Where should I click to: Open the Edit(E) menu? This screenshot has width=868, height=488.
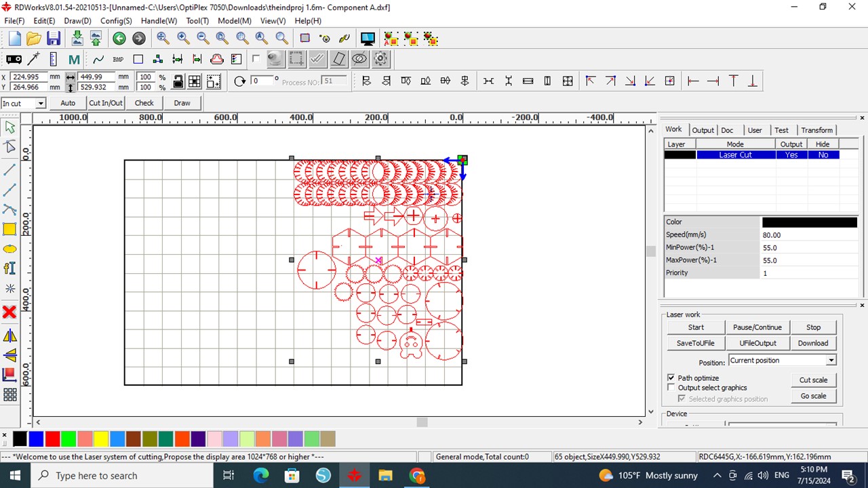tap(44, 21)
